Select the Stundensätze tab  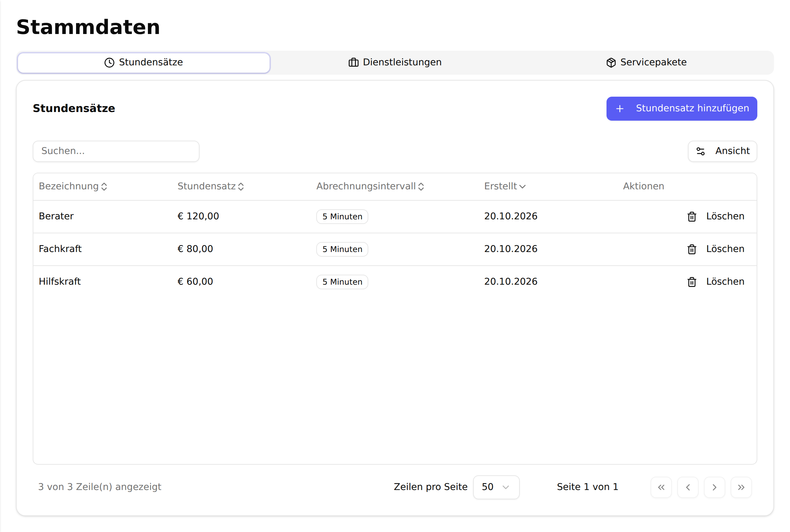click(144, 62)
